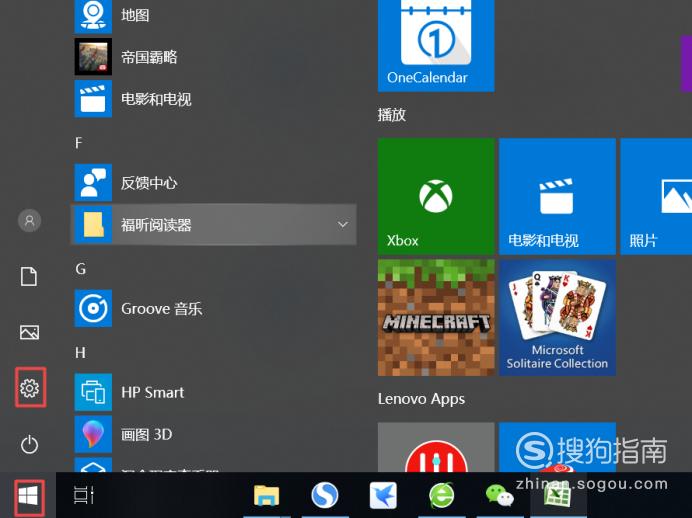Launch the HP Smart app icon
Screen dimensions: 692x518
93,392
